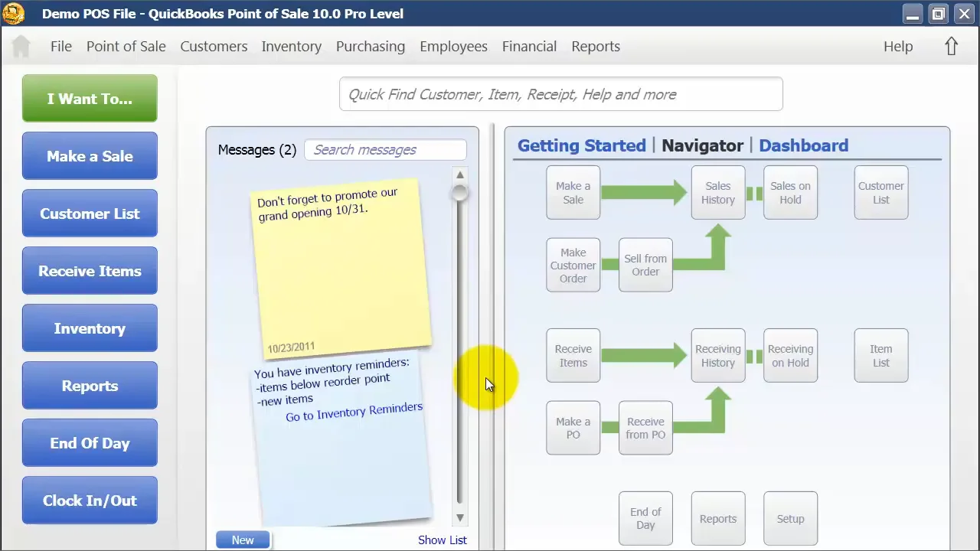
Task: Click the Receive Items sidebar button
Action: pos(90,271)
